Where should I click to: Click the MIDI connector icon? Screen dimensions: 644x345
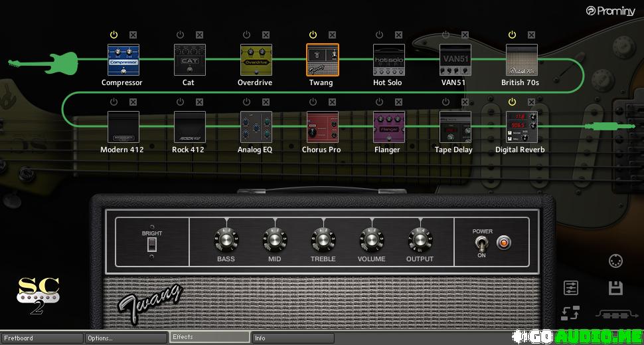point(615,261)
